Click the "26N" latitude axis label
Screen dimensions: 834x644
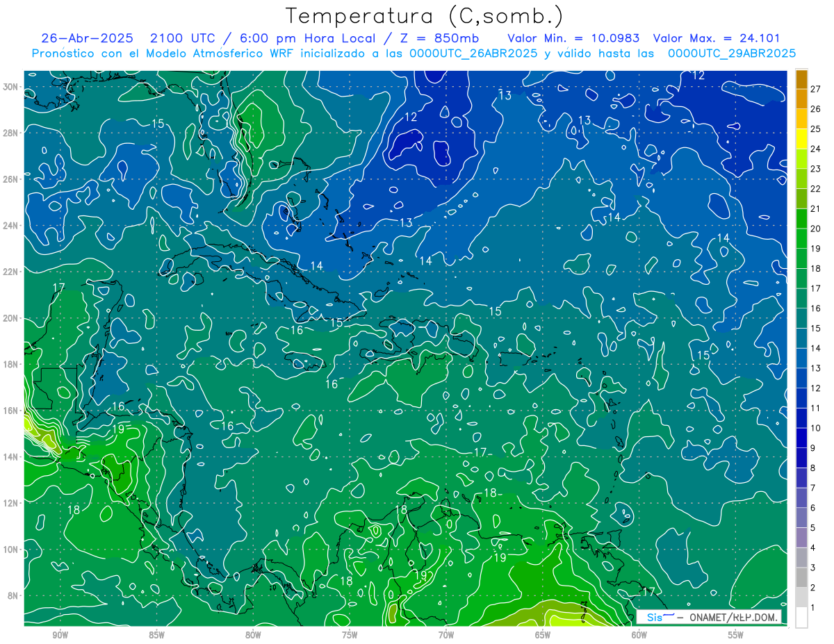coord(11,179)
